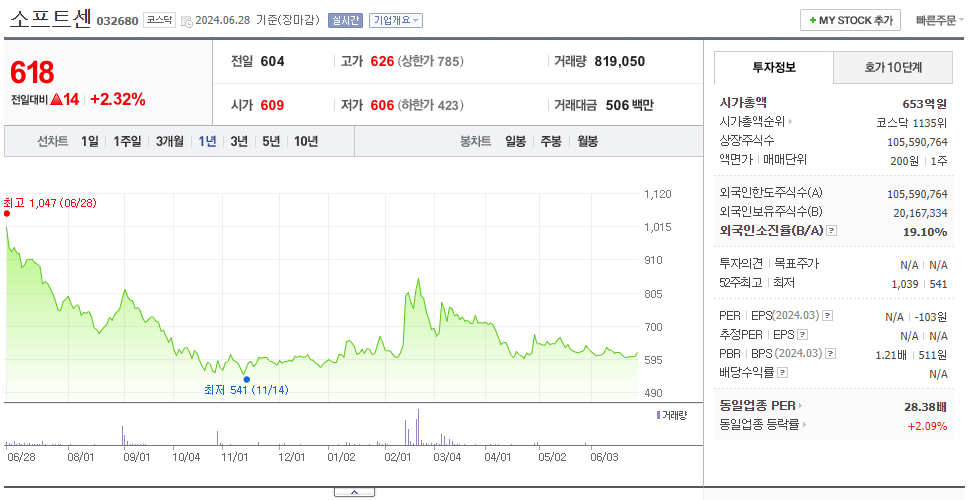
Task: Select the 3년 line chart period
Action: [239, 141]
